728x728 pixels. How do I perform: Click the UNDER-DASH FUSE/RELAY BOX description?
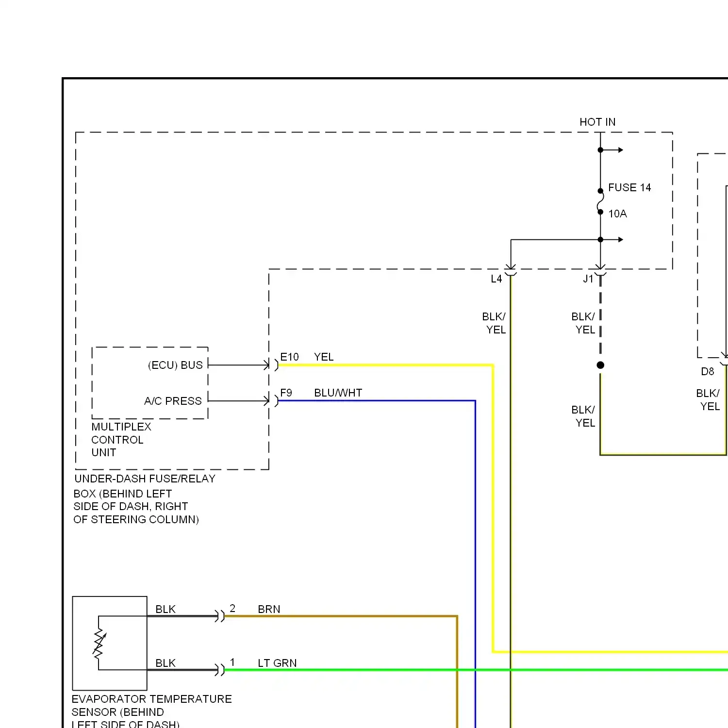tap(144, 499)
